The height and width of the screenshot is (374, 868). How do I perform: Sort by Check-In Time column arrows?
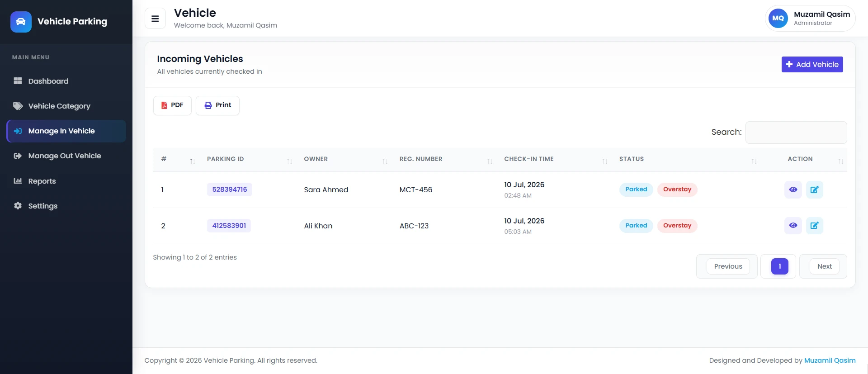click(x=604, y=161)
